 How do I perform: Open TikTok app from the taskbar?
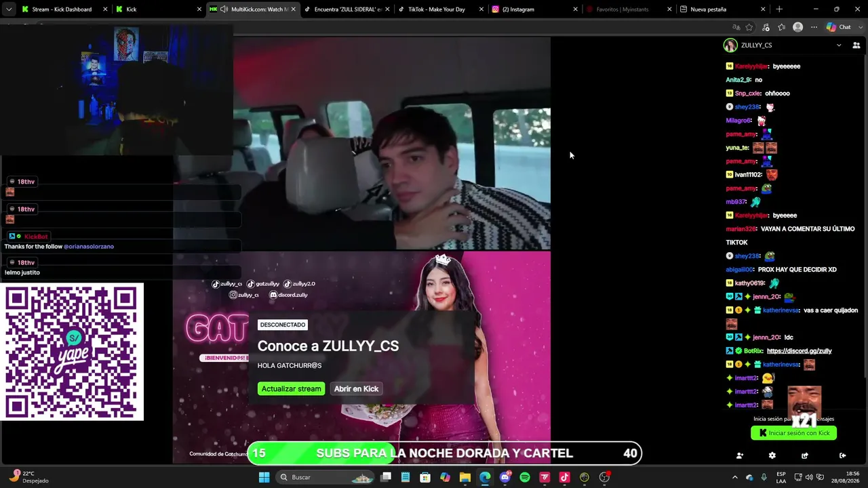point(564,477)
